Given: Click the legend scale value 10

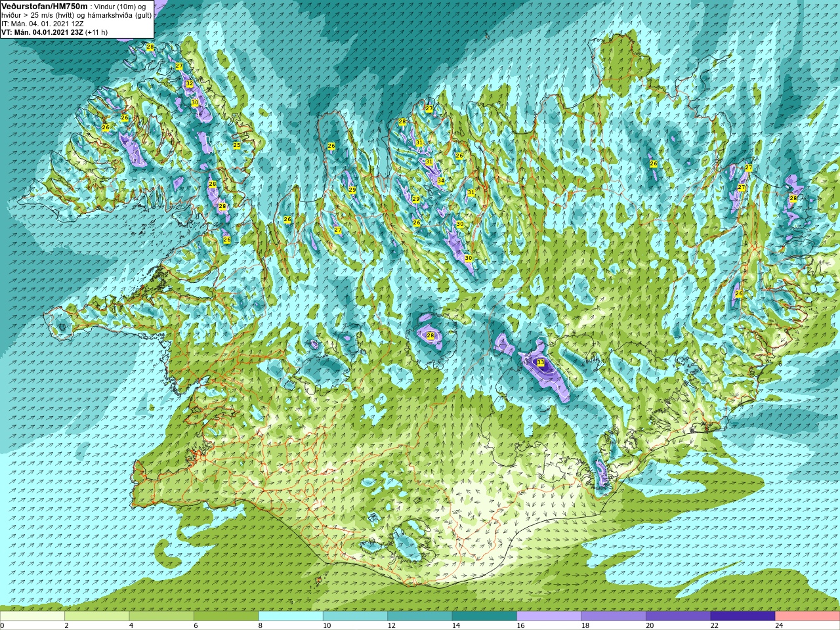Looking at the screenshot, I should pos(327,625).
